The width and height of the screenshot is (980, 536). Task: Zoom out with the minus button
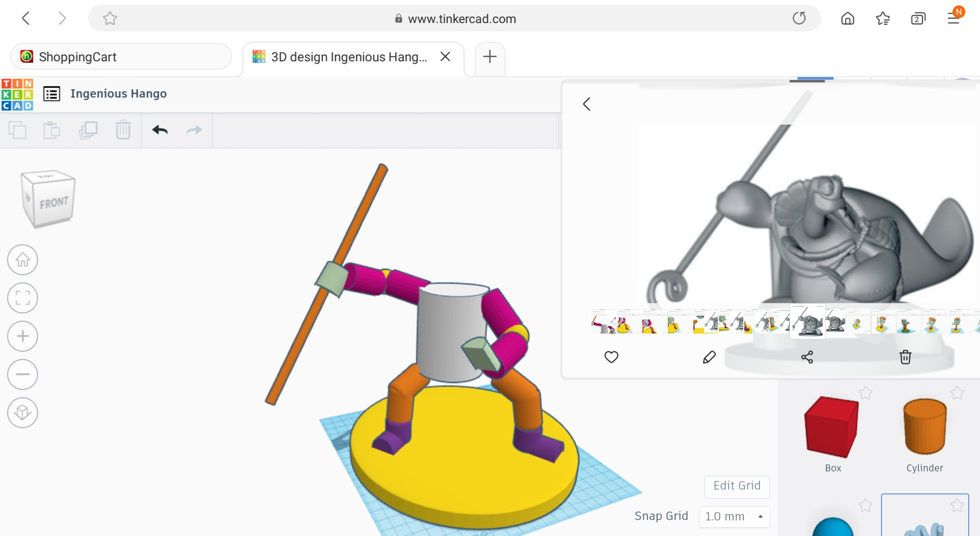point(23,374)
